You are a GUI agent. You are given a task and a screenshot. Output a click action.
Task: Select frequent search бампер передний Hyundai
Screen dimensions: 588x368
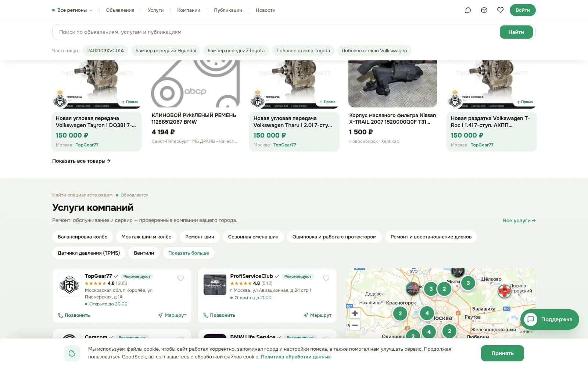pos(166,51)
